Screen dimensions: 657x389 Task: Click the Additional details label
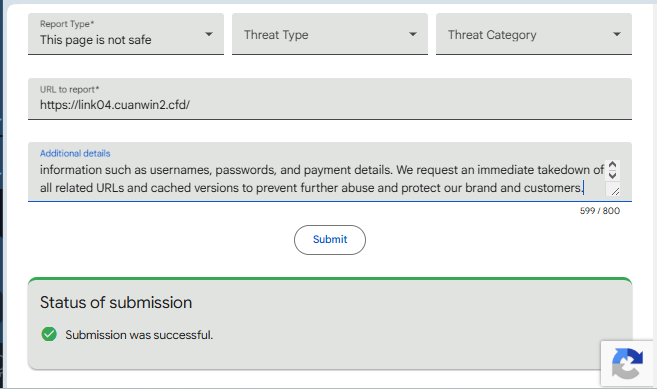point(75,153)
